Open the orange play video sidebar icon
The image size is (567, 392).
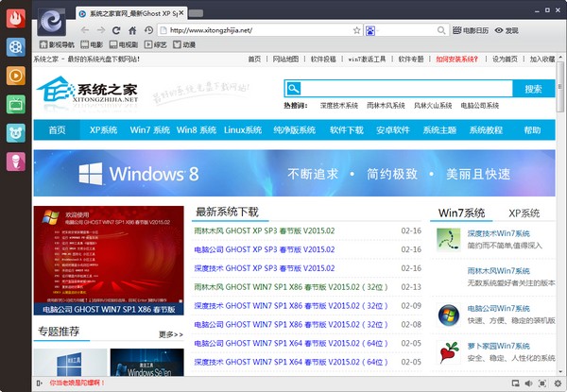16,76
